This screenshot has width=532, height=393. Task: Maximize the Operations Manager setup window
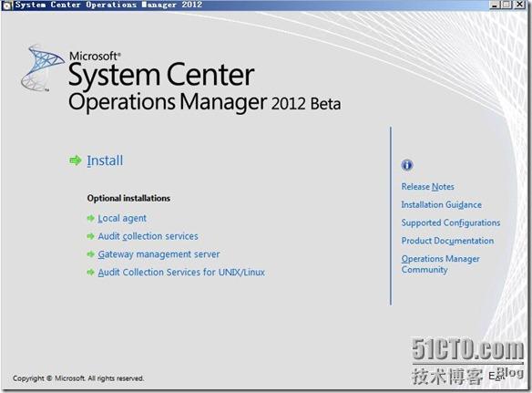click(506, 5)
